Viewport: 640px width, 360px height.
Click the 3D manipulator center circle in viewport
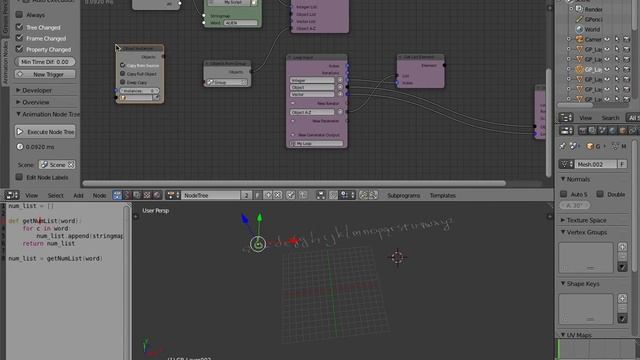coord(258,244)
